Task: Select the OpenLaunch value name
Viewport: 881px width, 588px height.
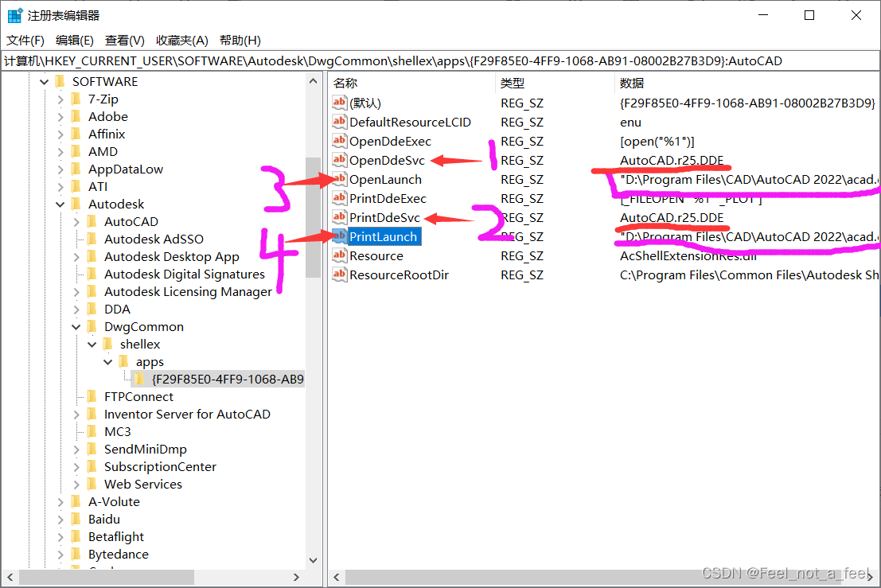Action: (x=385, y=180)
